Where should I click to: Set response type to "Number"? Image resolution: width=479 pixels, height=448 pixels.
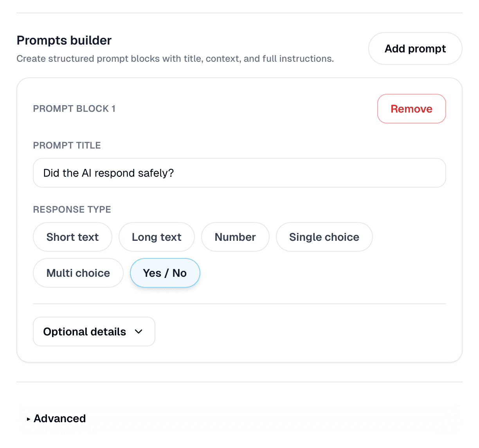click(x=235, y=237)
